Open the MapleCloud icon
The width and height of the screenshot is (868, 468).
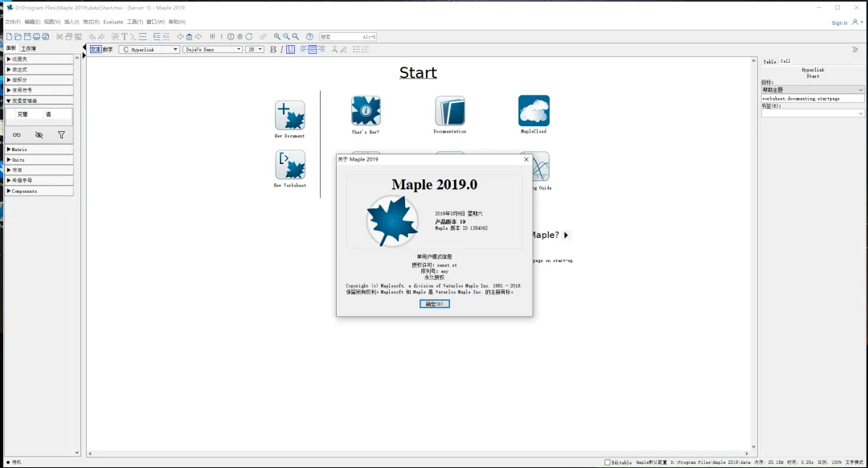(534, 111)
